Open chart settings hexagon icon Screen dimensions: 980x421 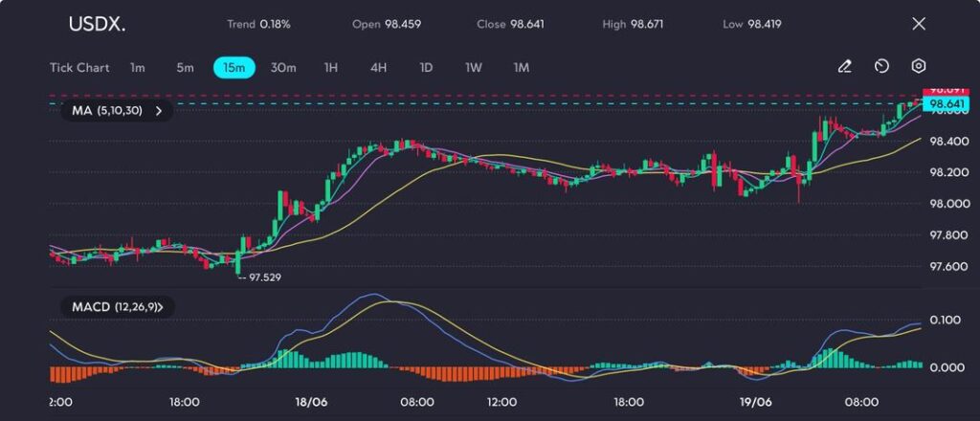pyautogui.click(x=918, y=67)
